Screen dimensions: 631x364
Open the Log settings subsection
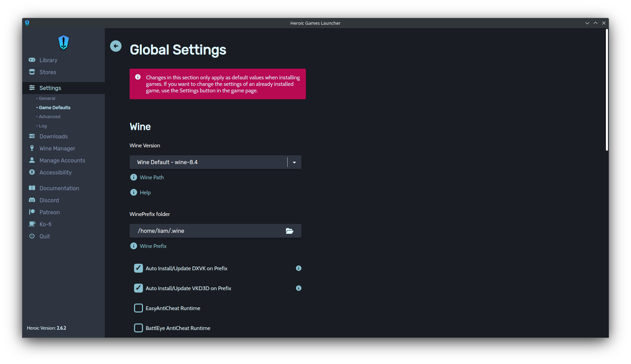tap(43, 126)
